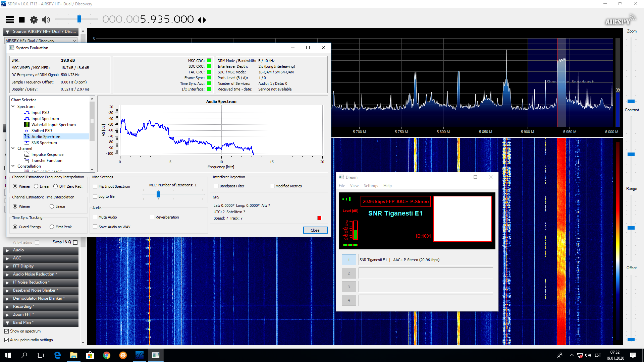Select the SNR Spectrum chart
The width and height of the screenshot is (644, 362).
(x=44, y=143)
